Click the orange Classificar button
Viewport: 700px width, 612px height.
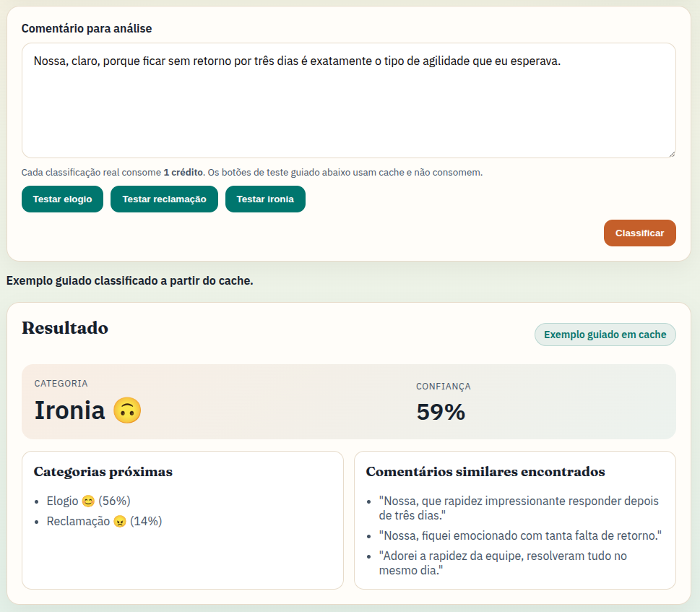click(x=639, y=233)
